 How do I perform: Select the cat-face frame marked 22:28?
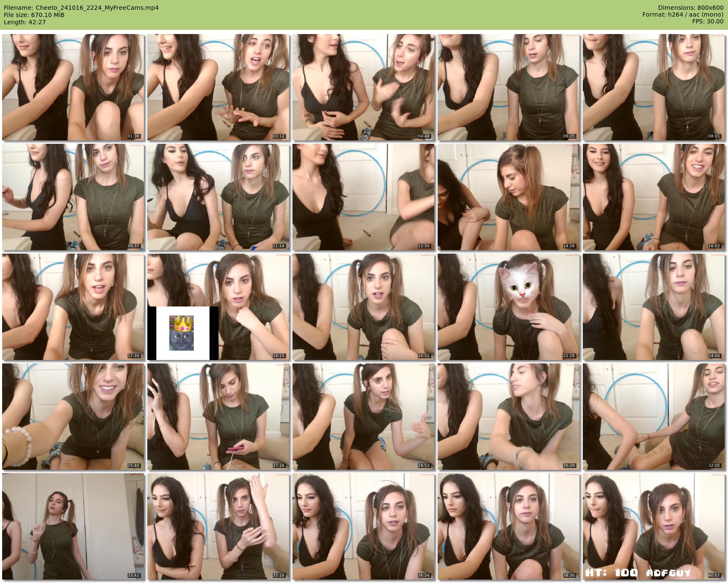pos(509,307)
